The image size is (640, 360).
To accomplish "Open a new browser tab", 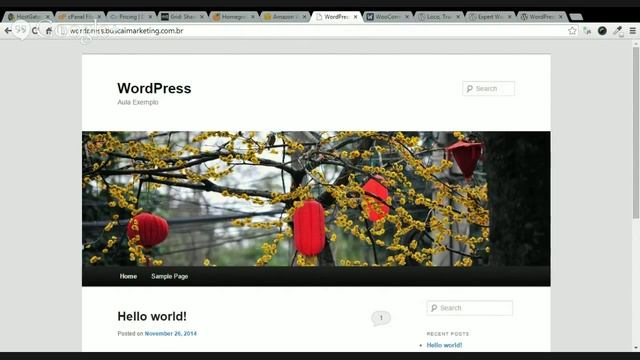I will click(576, 17).
